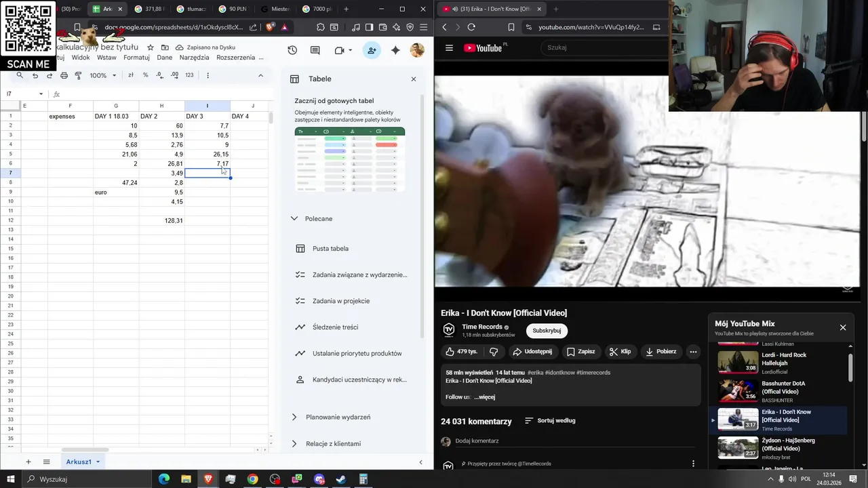Open the Rozszerzenia menu

pos(235,58)
